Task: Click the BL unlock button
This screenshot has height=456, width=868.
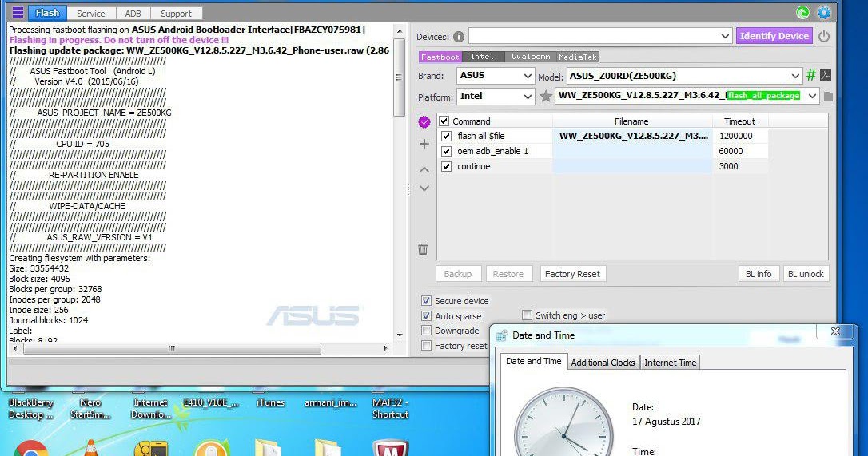Action: 806,274
